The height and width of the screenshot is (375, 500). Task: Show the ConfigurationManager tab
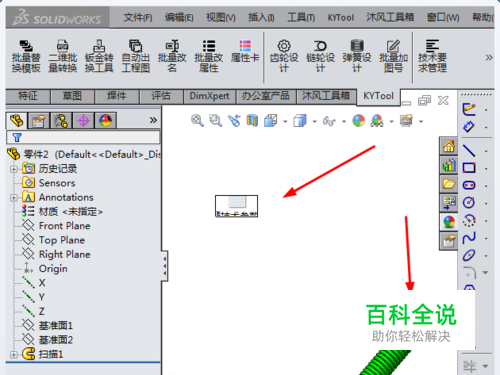(61, 120)
